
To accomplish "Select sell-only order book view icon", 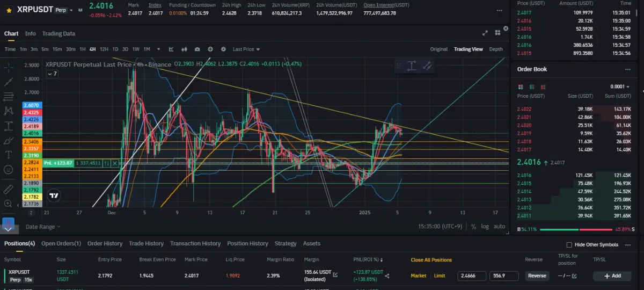I will (x=543, y=86).
